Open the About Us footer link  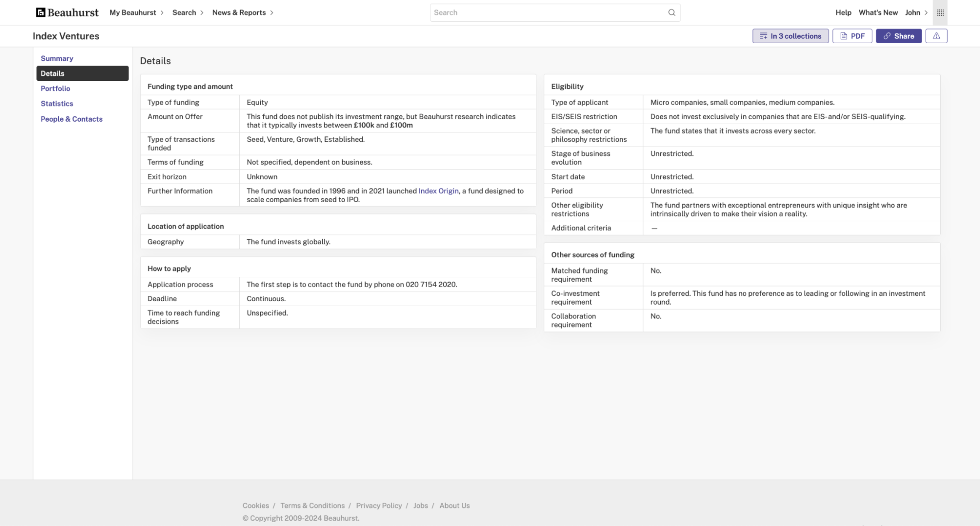click(x=454, y=505)
